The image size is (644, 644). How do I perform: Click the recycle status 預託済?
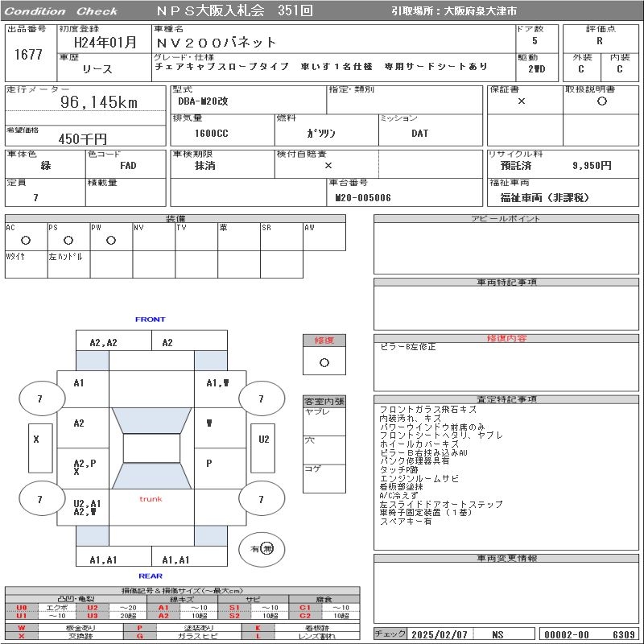pos(516,166)
